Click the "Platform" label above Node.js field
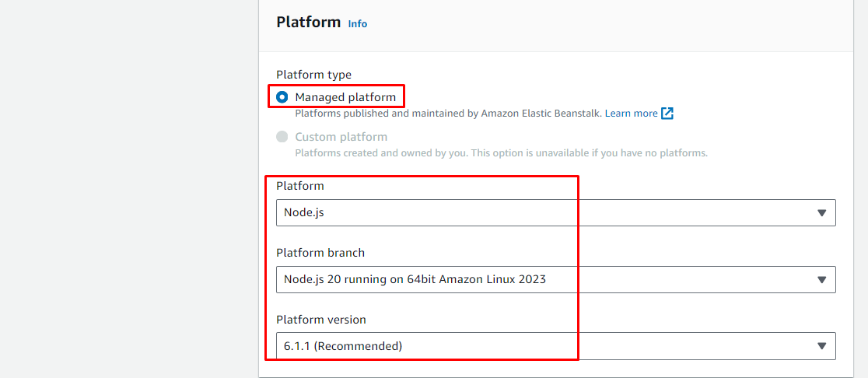The height and width of the screenshot is (378, 868). [x=299, y=186]
